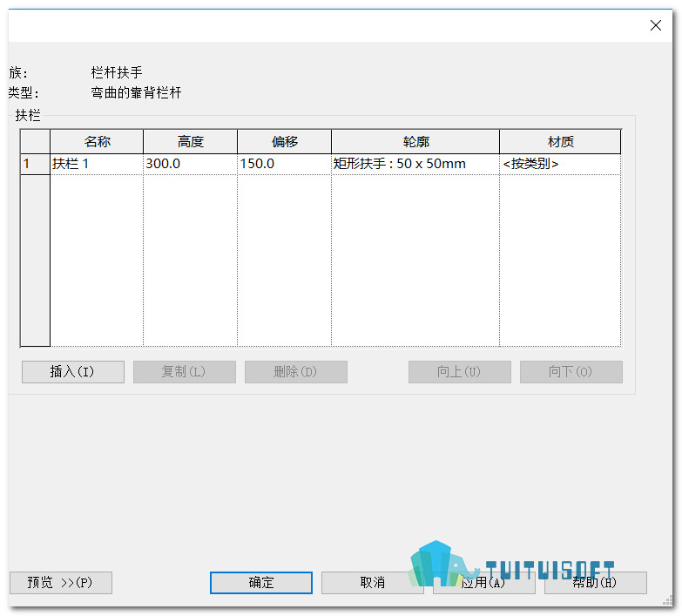Click the 取消 cancel button
The width and height of the screenshot is (682, 616).
click(x=372, y=583)
